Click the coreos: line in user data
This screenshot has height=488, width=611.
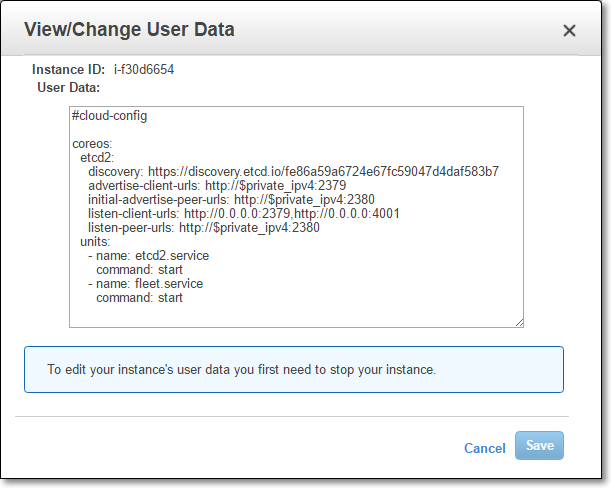click(92, 144)
